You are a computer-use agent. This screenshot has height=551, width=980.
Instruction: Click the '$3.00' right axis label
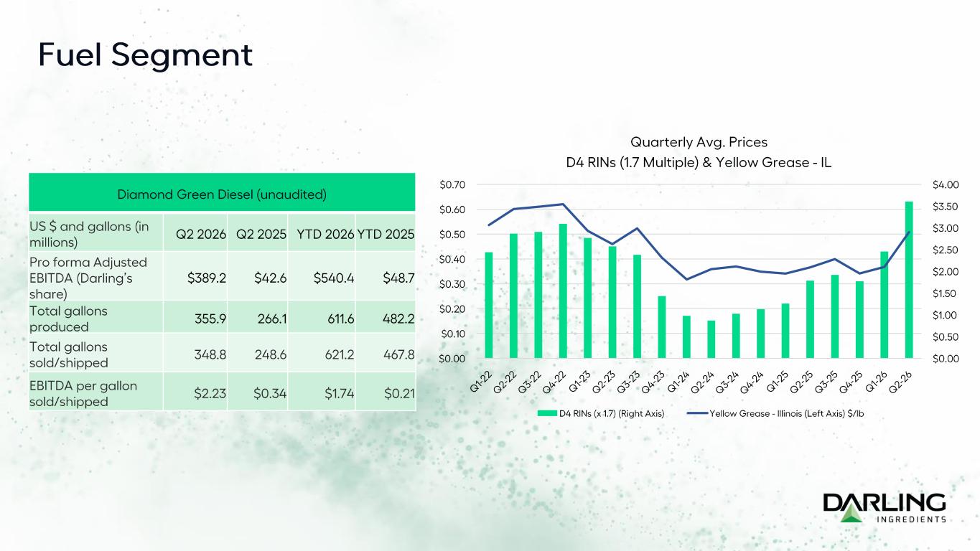click(x=946, y=228)
